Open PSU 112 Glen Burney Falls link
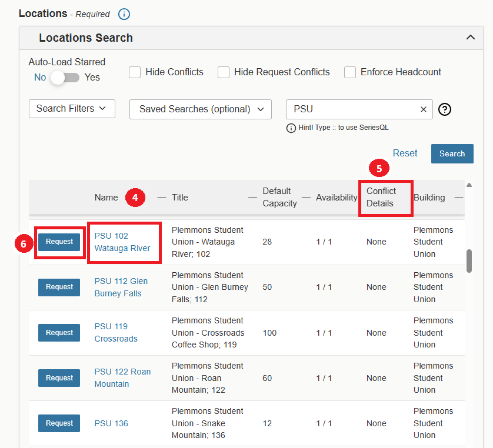 click(x=121, y=287)
